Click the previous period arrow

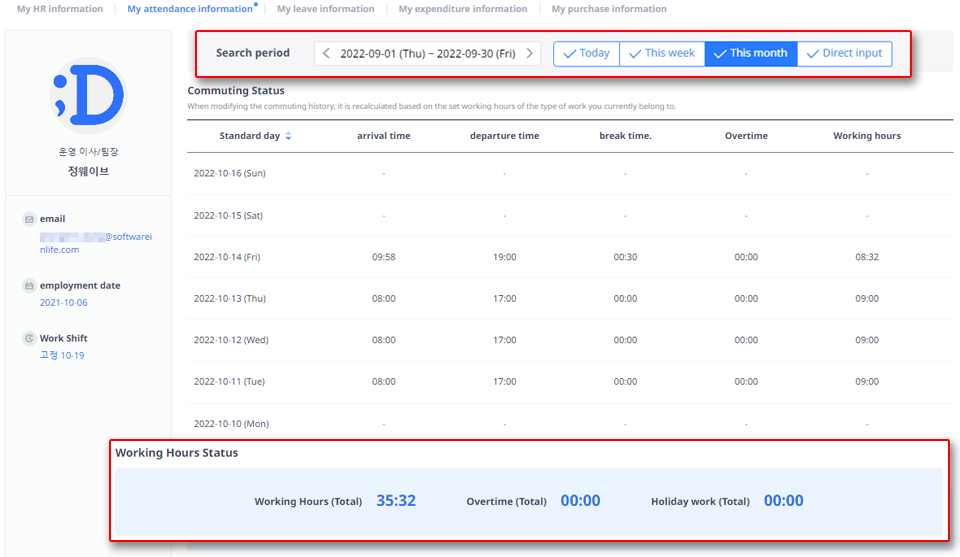coord(326,54)
